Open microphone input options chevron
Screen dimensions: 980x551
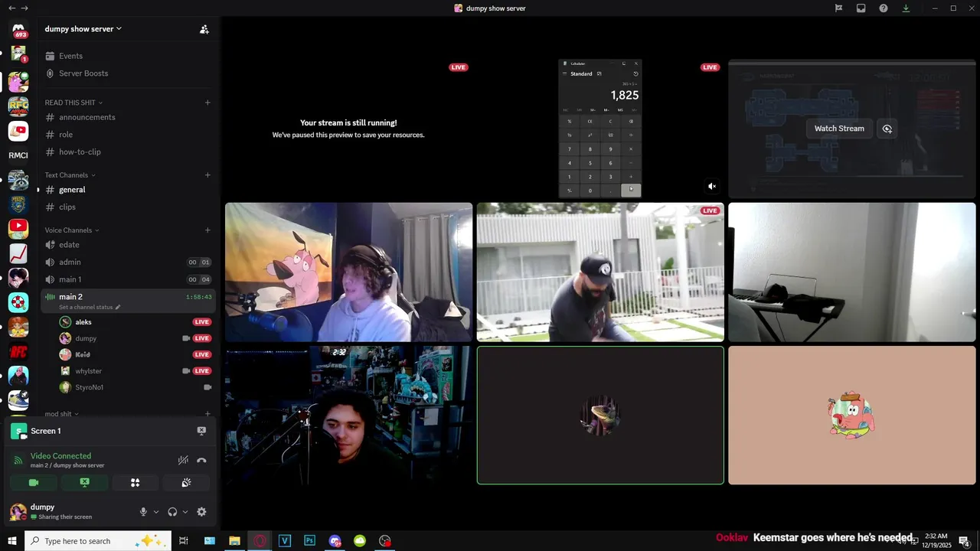point(156,512)
